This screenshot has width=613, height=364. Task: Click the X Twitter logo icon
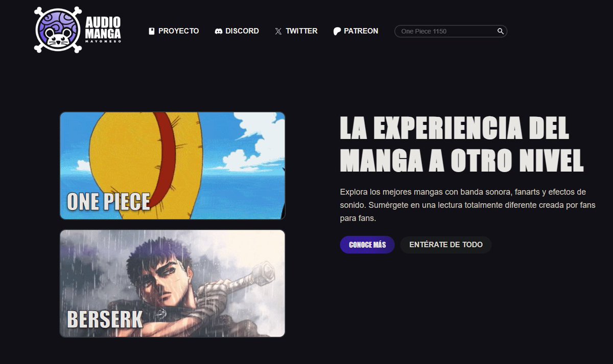278,31
